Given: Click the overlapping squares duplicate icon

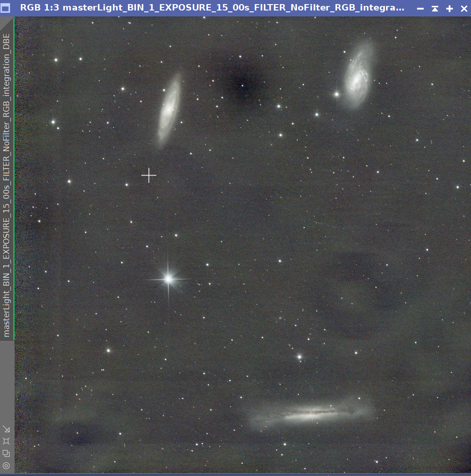Looking at the screenshot, I should pos(6,453).
